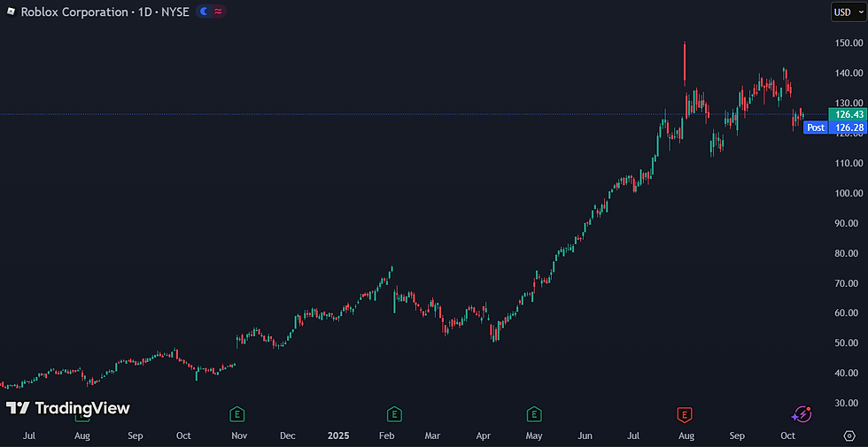The image size is (868, 447).
Task: Click the pink wavy-lines data status icon
Action: [x=218, y=11]
